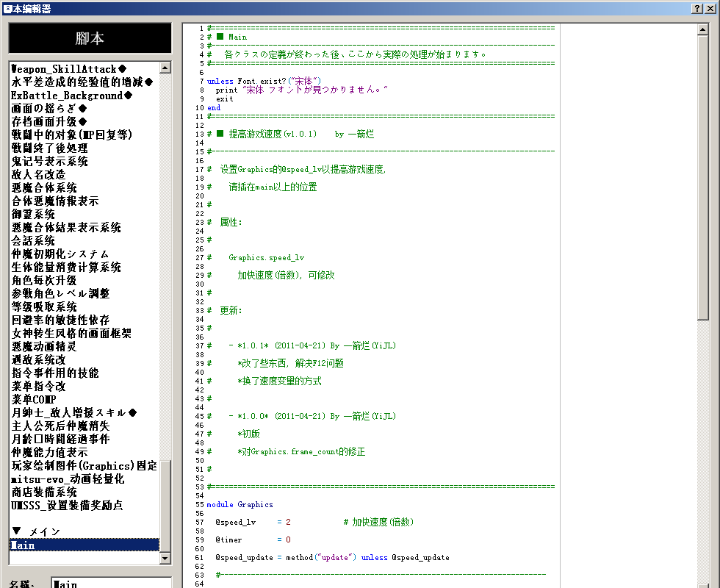Select 等级吸取系统 script
Viewport: 720px width, 588px height.
tap(84, 307)
